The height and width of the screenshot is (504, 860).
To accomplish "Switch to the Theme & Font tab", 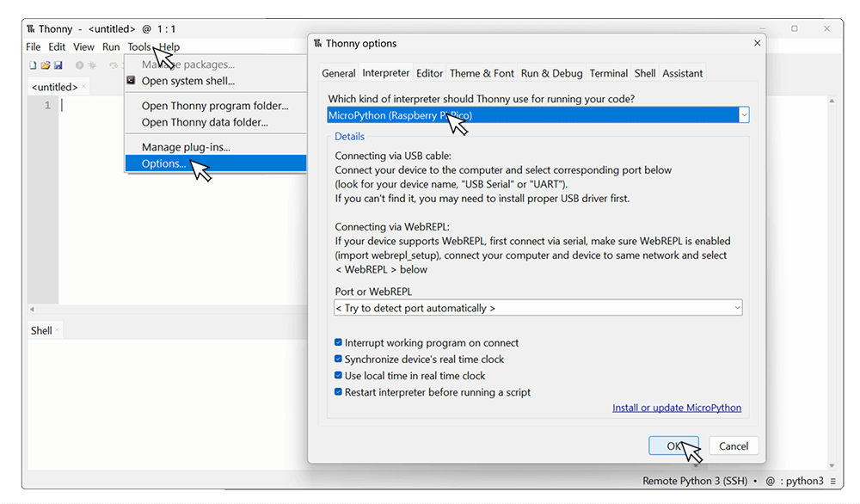I will (482, 73).
